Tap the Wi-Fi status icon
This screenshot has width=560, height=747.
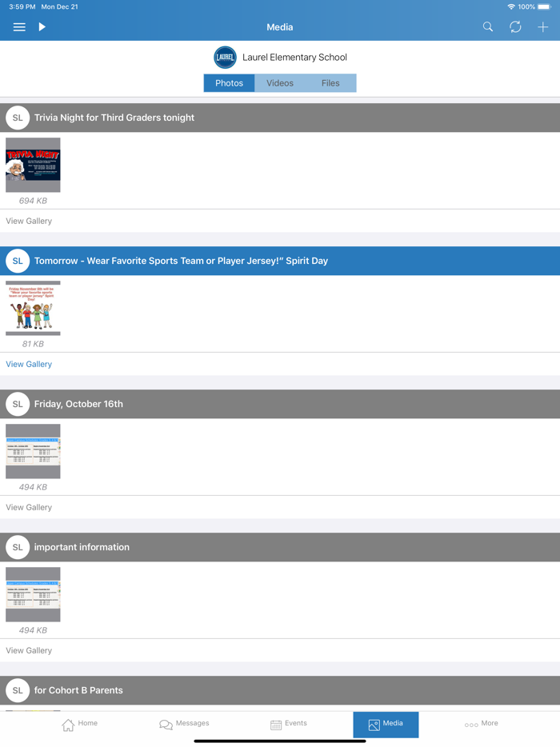pyautogui.click(x=511, y=6)
